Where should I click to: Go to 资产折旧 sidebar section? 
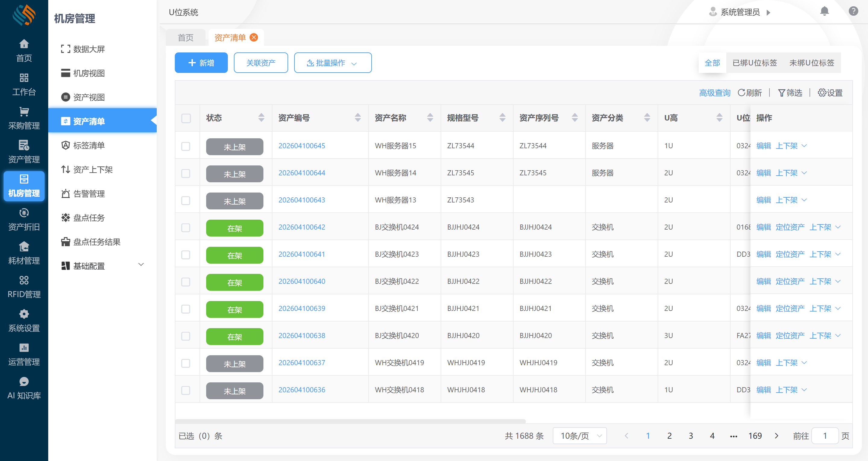tap(24, 219)
